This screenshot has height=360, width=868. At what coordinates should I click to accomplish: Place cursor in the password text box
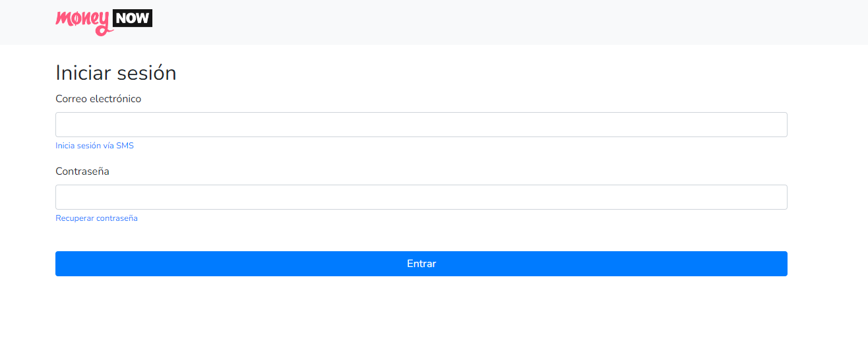pos(421,197)
